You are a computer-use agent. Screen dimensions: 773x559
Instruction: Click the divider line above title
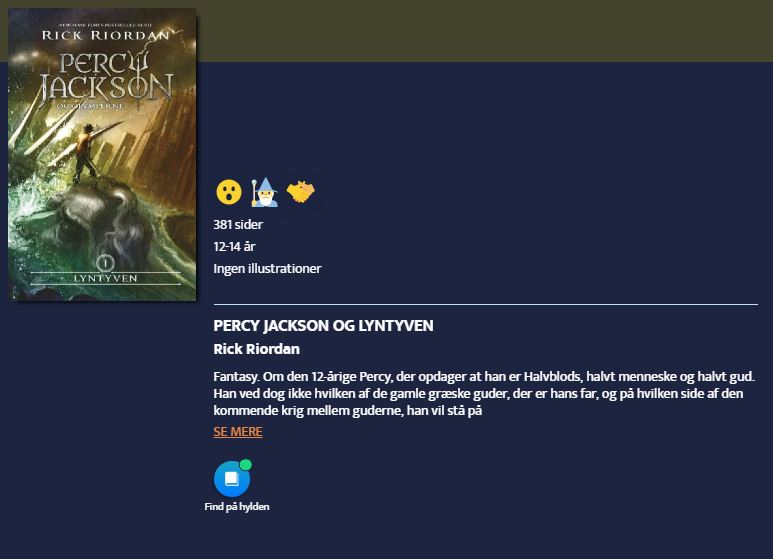[x=486, y=305]
